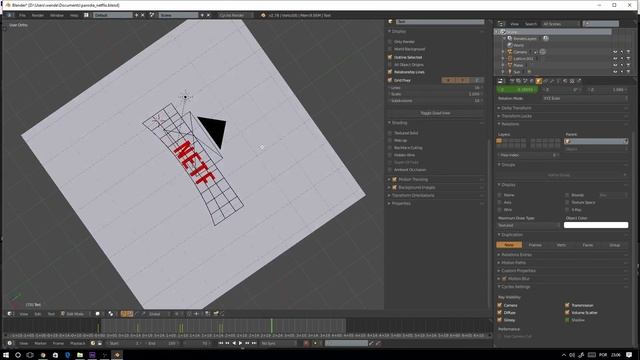Enable the Backface Culling checkbox
640x360 pixels.
[x=390, y=148]
